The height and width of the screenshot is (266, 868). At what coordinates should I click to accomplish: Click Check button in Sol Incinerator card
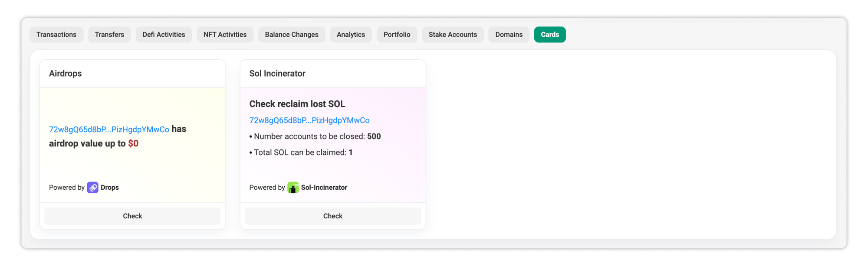pos(333,216)
